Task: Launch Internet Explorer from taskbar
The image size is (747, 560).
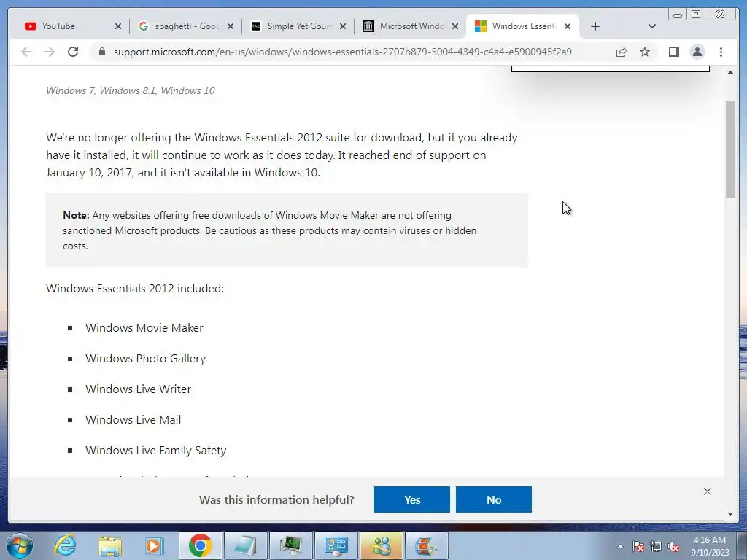Action: click(65, 545)
